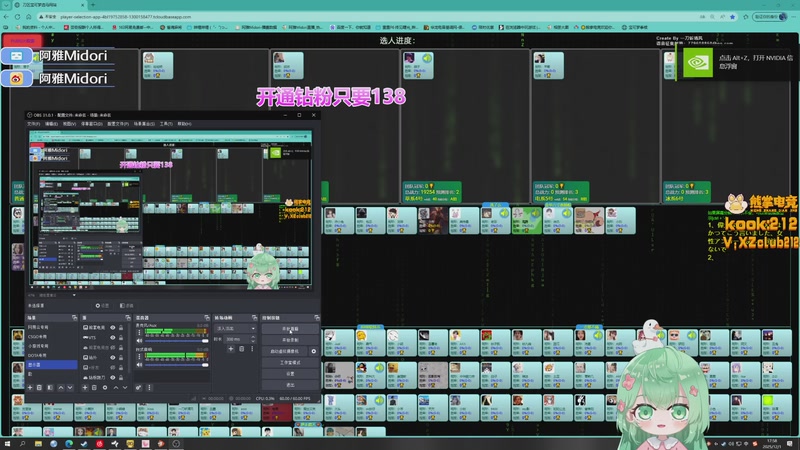Move the selected scene up with the arrow
This screenshot has width=800, height=450.
61,388
